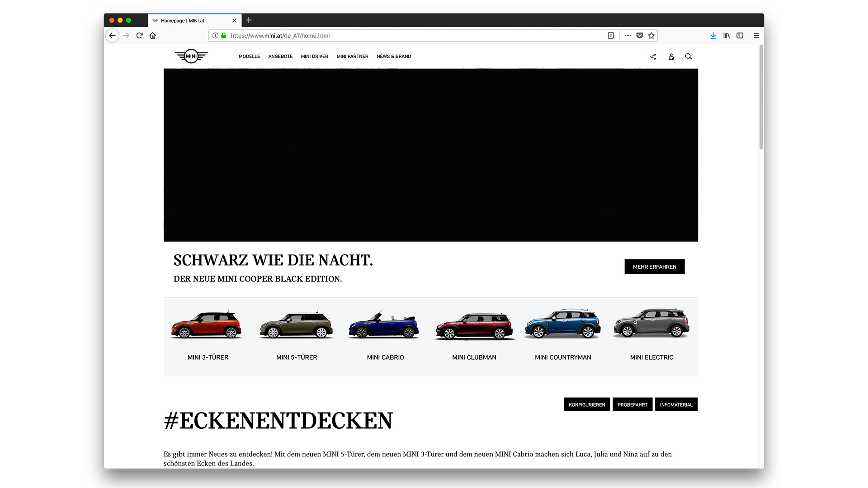Open site information icon in address bar
Screen dimensions: 868x488
[x=215, y=36]
